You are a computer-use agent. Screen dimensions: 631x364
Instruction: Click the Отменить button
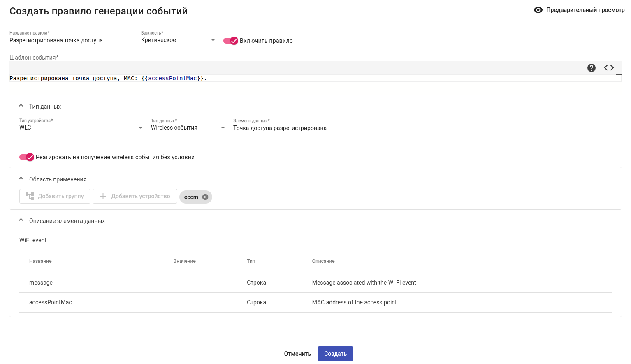tap(297, 354)
